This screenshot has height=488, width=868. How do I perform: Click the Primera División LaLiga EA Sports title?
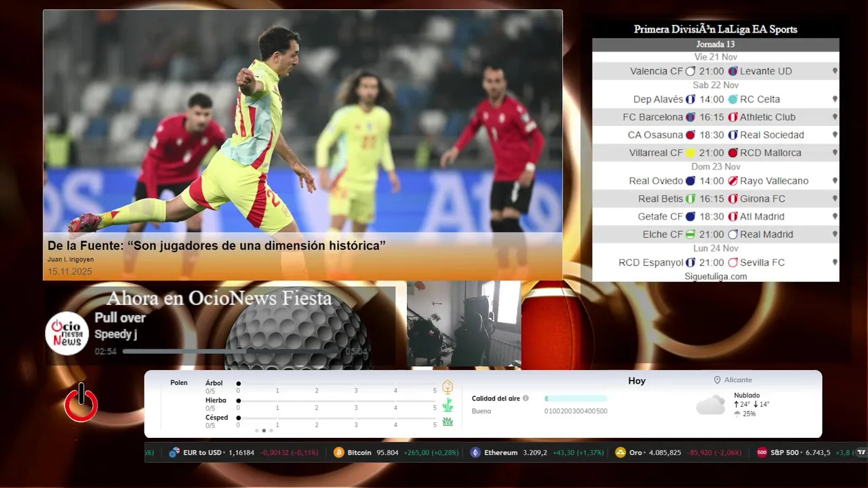tap(715, 29)
